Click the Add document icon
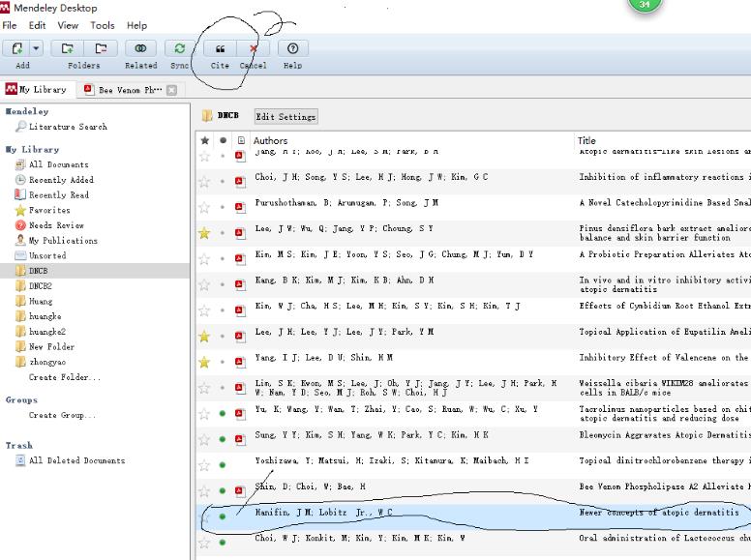Viewport: 751px width, 560px height. [x=18, y=48]
